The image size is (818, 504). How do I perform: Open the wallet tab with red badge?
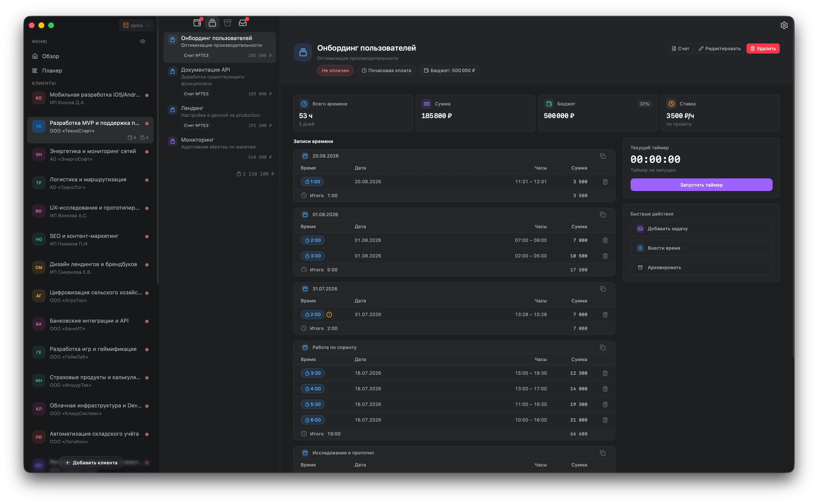coord(197,23)
